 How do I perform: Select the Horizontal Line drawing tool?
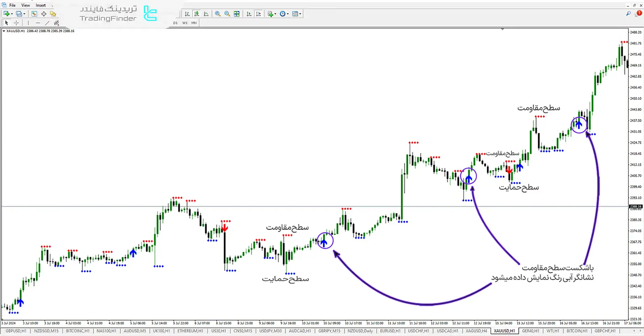tap(37, 23)
